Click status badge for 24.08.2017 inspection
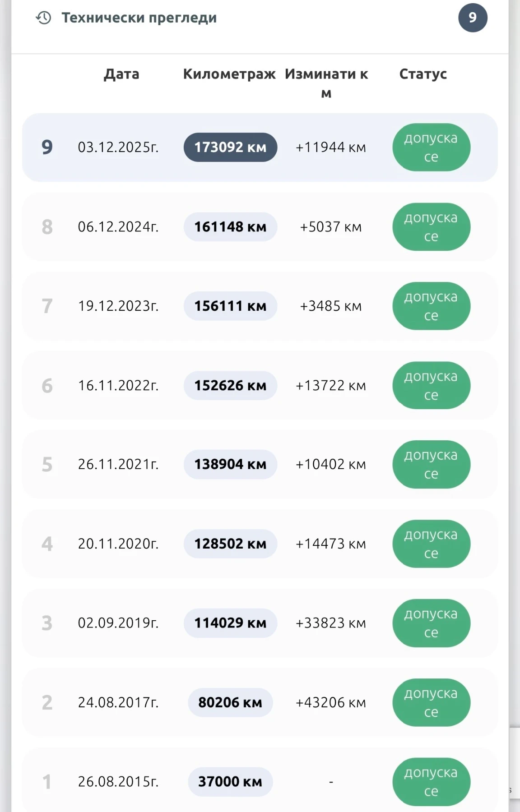The height and width of the screenshot is (812, 520). 431,702
